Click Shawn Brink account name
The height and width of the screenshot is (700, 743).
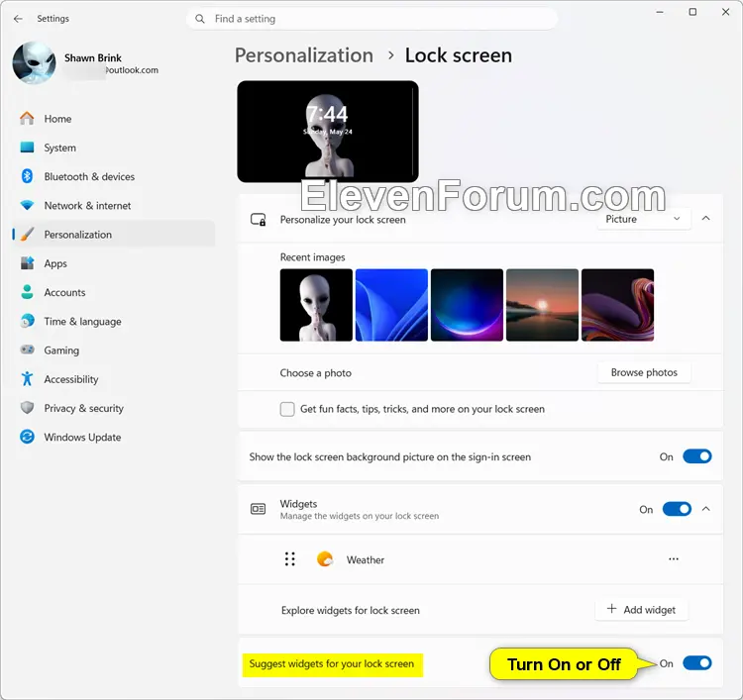(x=93, y=57)
